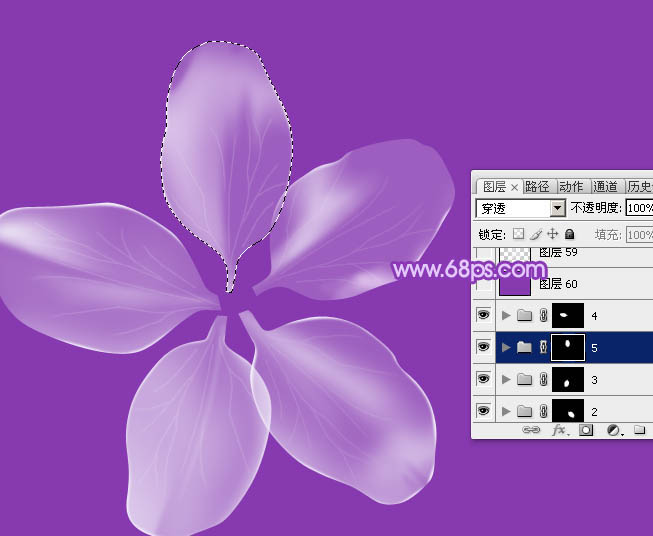
Task: Create new adjustment layer icon
Action: coord(612,430)
